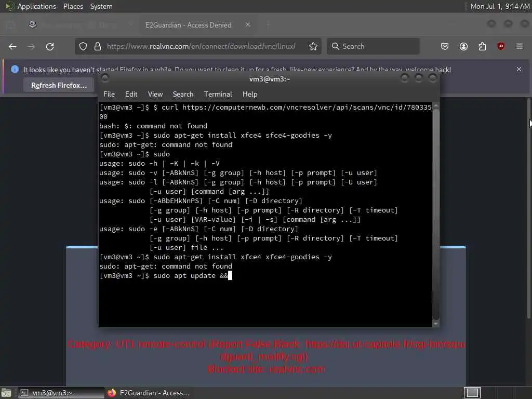This screenshot has width=532, height=399.
Task: Open the Terminal menu
Action: pyautogui.click(x=218, y=95)
